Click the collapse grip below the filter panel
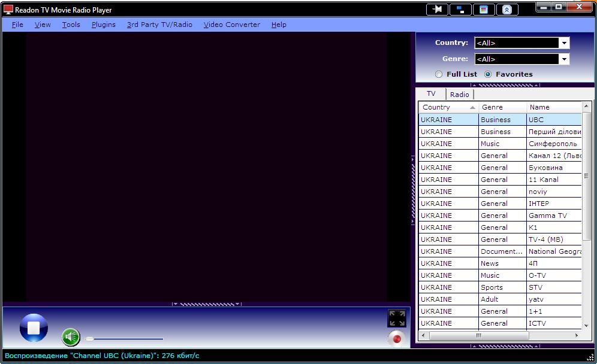Screen dimensions: 597x364 click(x=505, y=85)
